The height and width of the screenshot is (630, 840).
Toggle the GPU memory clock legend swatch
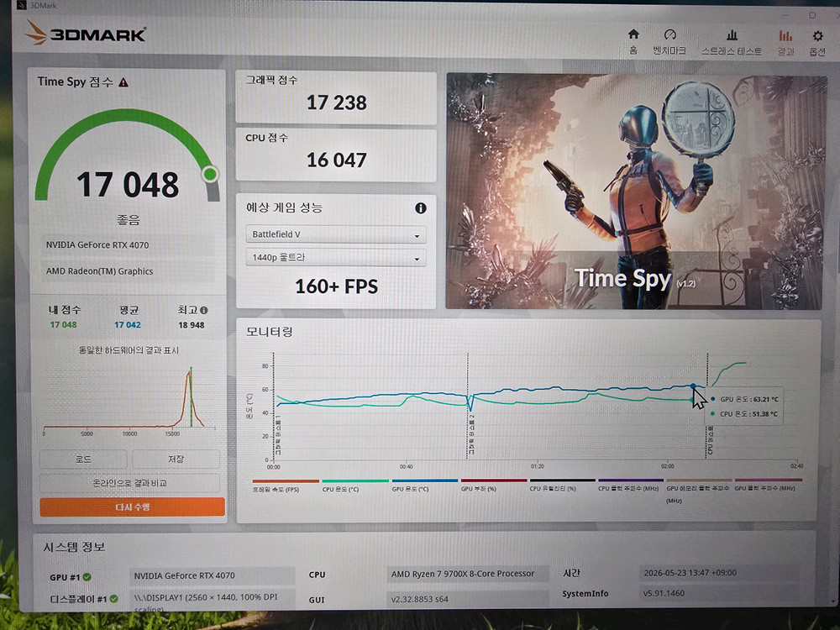pos(699,480)
